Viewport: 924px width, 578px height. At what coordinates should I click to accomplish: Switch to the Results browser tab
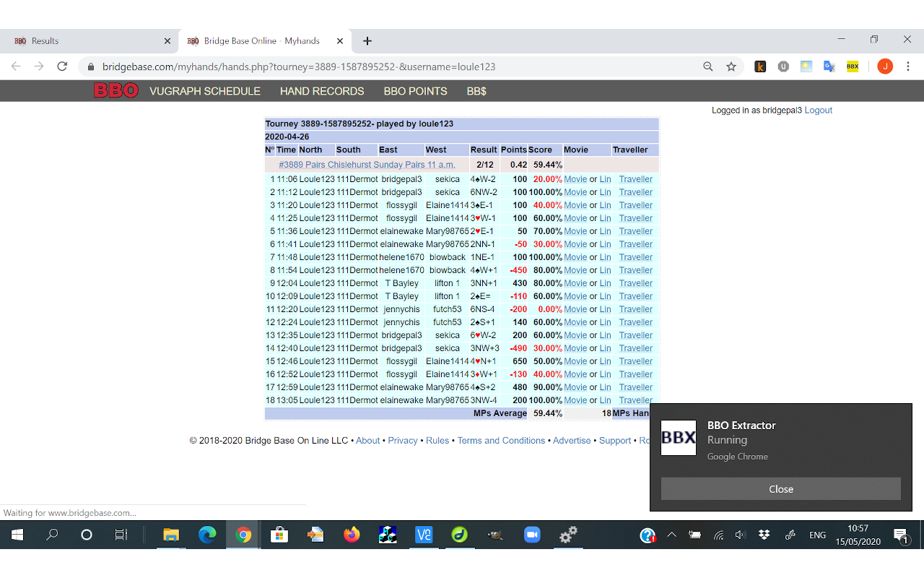[89, 41]
